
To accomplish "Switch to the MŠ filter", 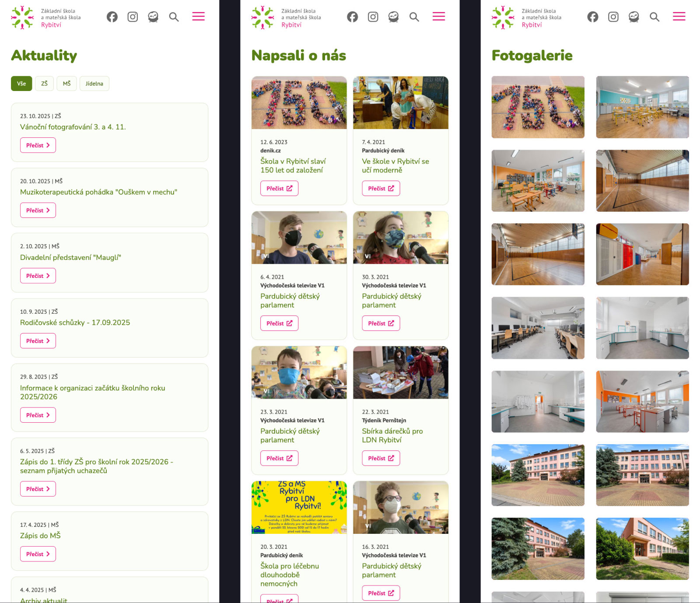I will click(66, 84).
